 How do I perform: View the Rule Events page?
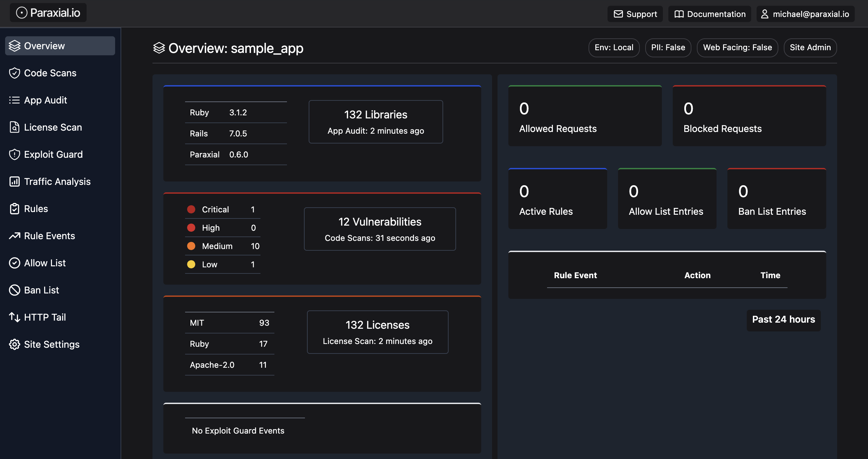[60, 236]
